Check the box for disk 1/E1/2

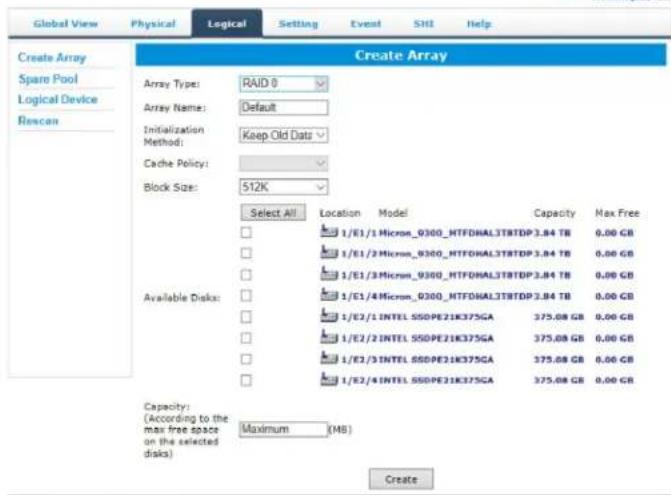click(246, 253)
